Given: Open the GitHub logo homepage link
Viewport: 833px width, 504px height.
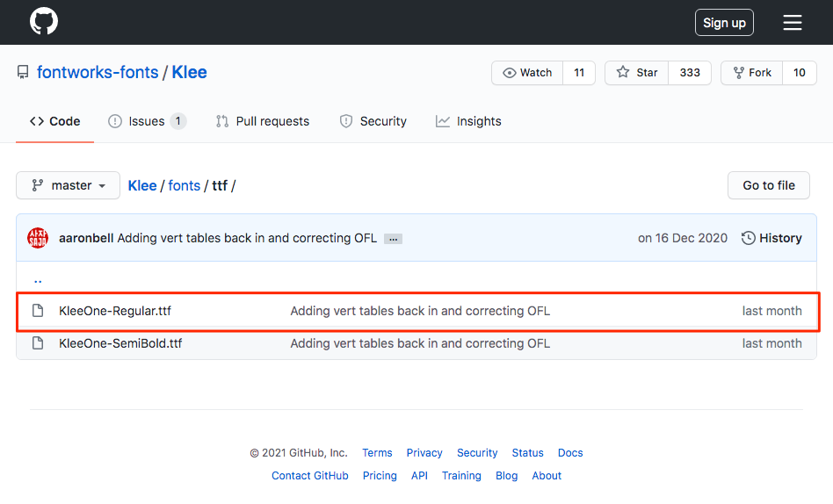Looking at the screenshot, I should tap(44, 21).
